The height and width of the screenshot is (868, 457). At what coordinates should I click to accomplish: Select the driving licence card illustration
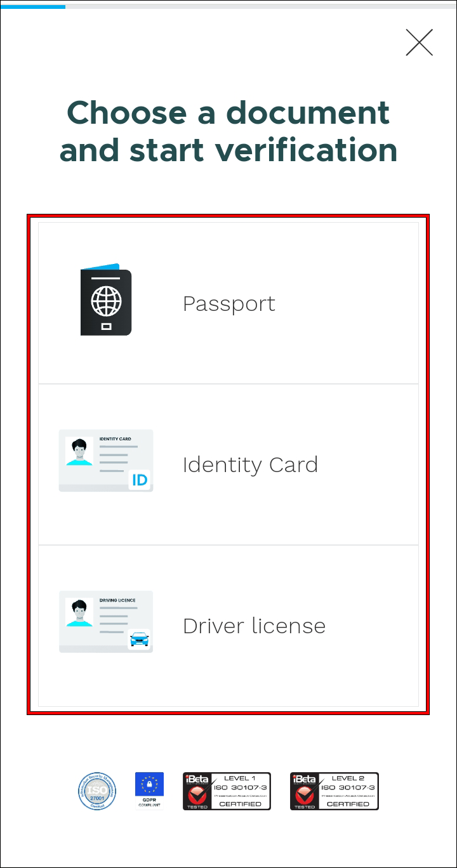pyautogui.click(x=106, y=622)
